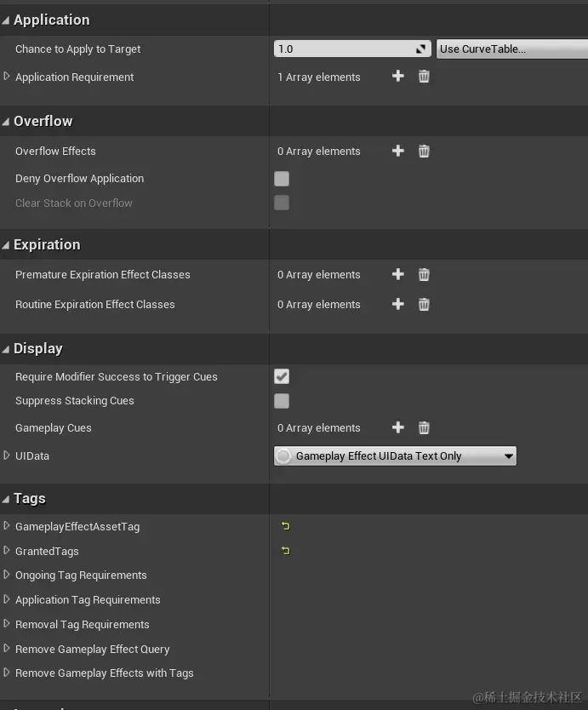Expand Application Tag Requirements property
This screenshot has height=710, width=588.
[7, 599]
